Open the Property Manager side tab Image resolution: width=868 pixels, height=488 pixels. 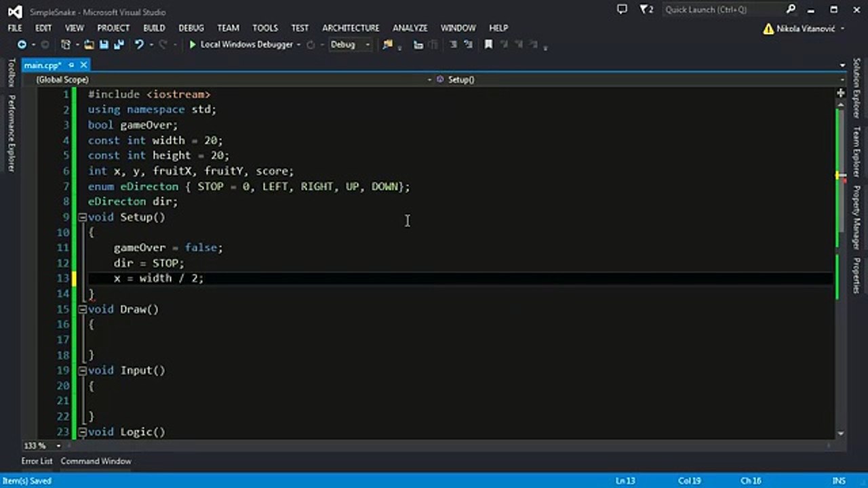point(856,217)
